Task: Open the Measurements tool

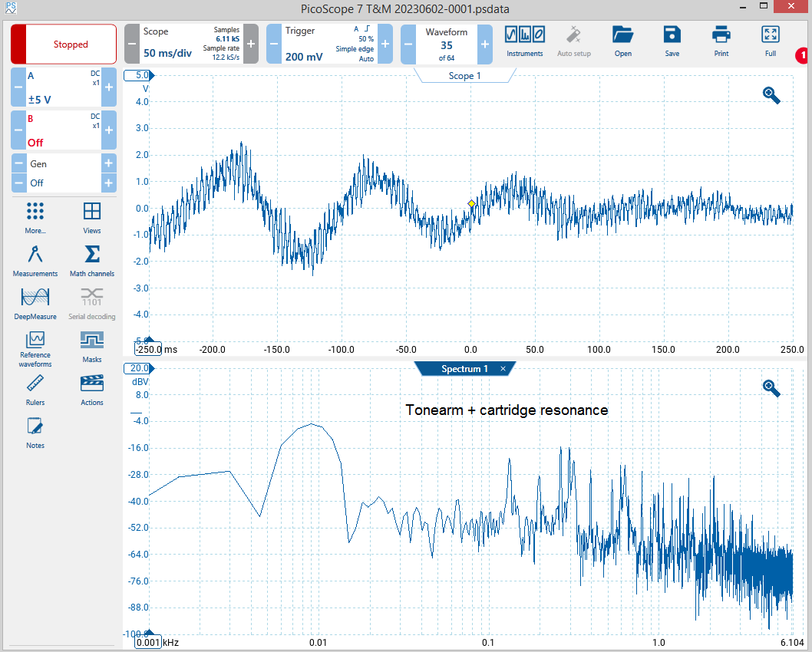Action: (35, 262)
